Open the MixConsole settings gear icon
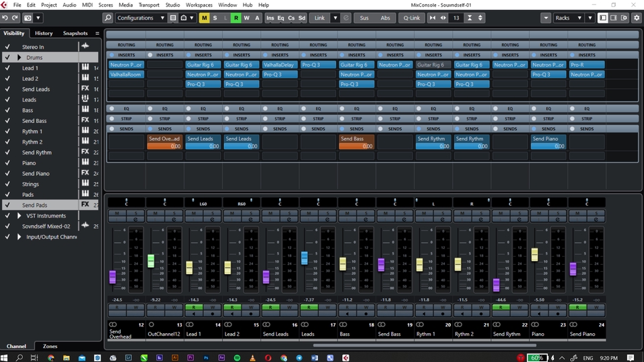The height and width of the screenshot is (362, 644). click(x=637, y=17)
